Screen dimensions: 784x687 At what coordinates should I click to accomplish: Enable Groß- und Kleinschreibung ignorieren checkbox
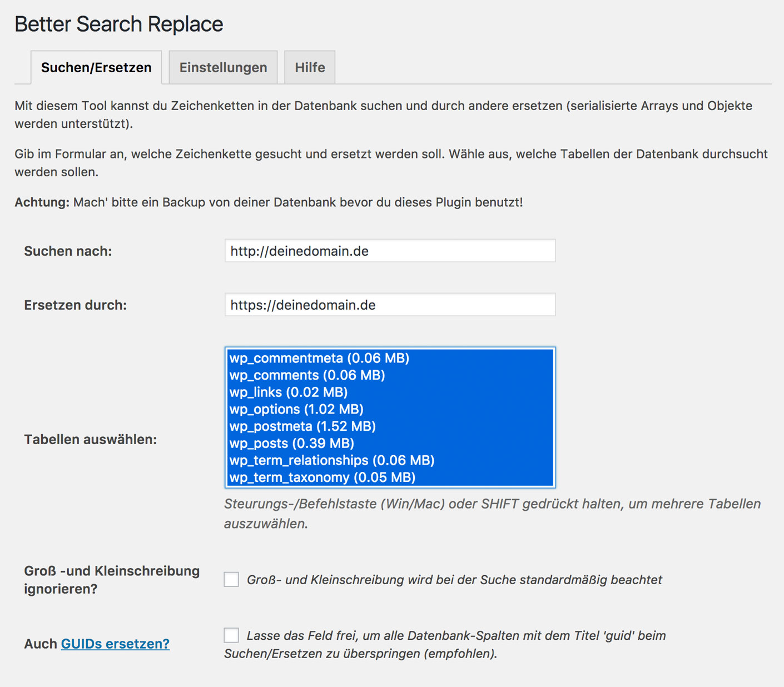pos(231,579)
